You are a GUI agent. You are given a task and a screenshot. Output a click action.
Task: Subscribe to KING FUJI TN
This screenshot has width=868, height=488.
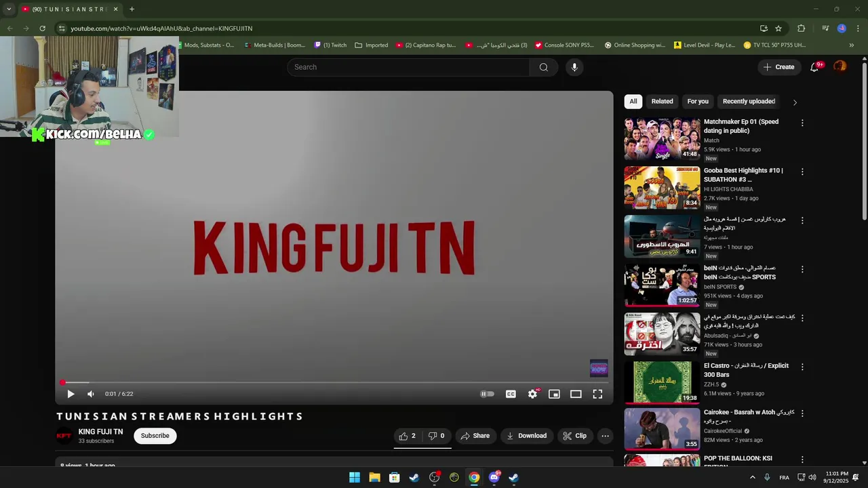[155, 436]
